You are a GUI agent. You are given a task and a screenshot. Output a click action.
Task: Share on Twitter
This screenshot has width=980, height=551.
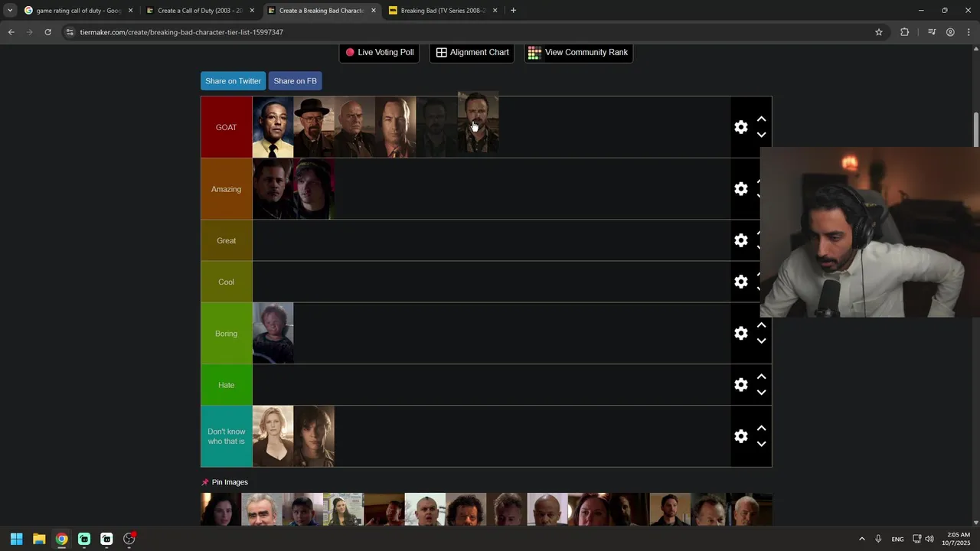point(233,81)
